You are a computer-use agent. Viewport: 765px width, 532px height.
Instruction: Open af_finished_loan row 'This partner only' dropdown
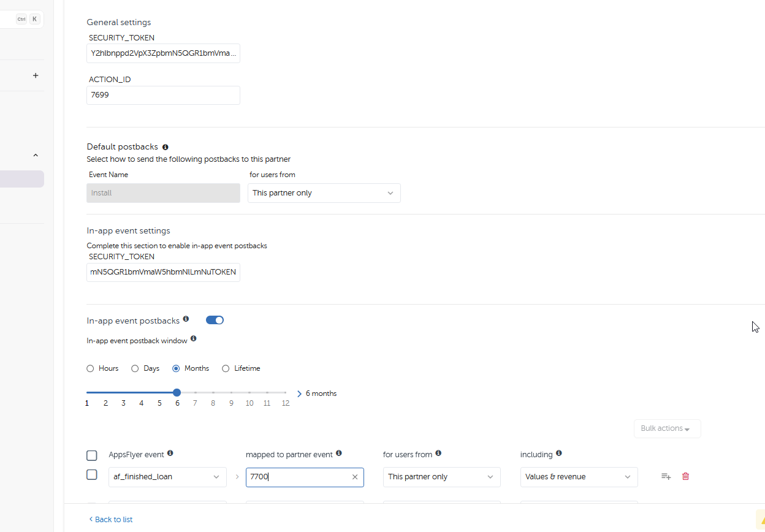pos(441,477)
